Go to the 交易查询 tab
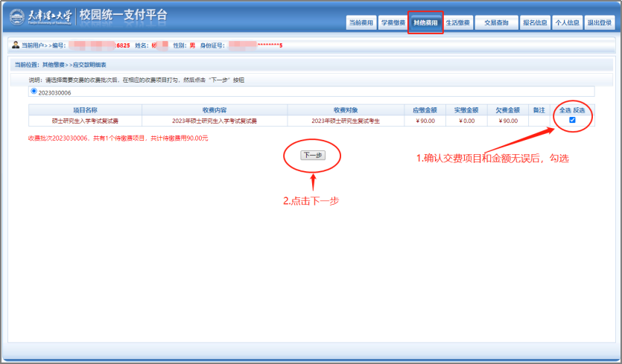Viewport: 622px width, 364px height. [x=495, y=22]
